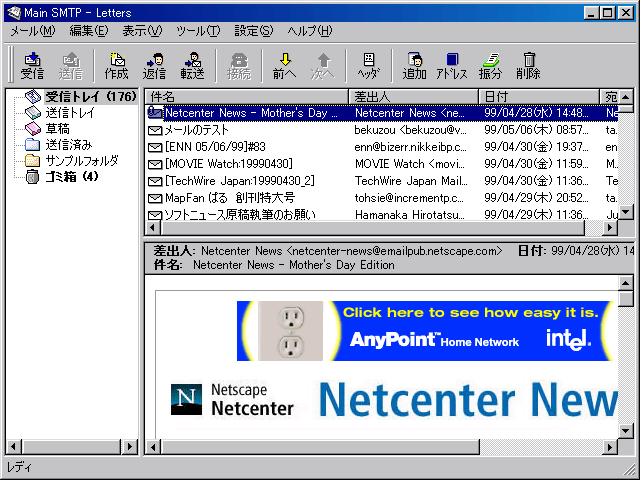640x480 pixels.
Task: Click the date 99/04/30(金) 19:37 cell
Action: [x=536, y=147]
